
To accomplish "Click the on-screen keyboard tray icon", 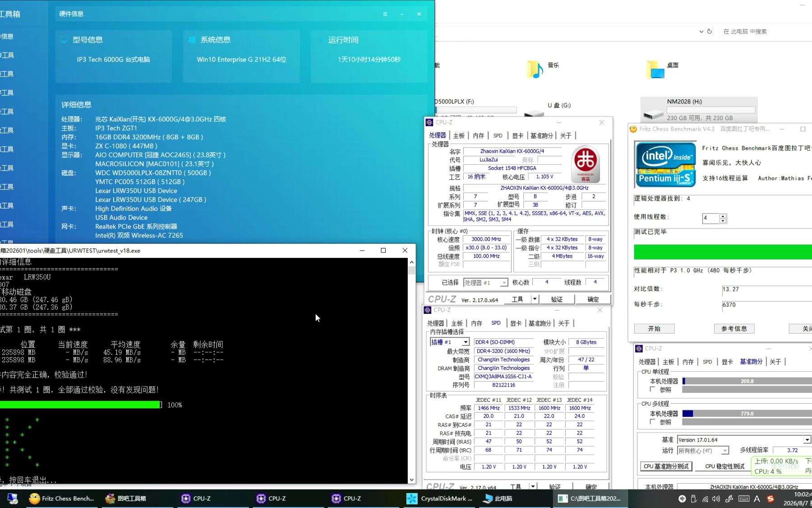I will point(744,499).
